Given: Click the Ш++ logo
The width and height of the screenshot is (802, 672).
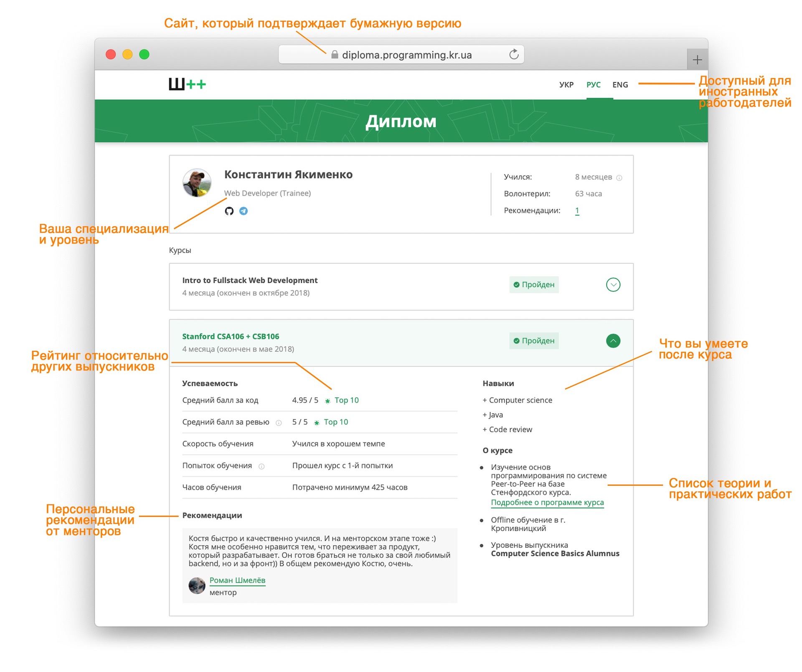Looking at the screenshot, I should tap(187, 84).
